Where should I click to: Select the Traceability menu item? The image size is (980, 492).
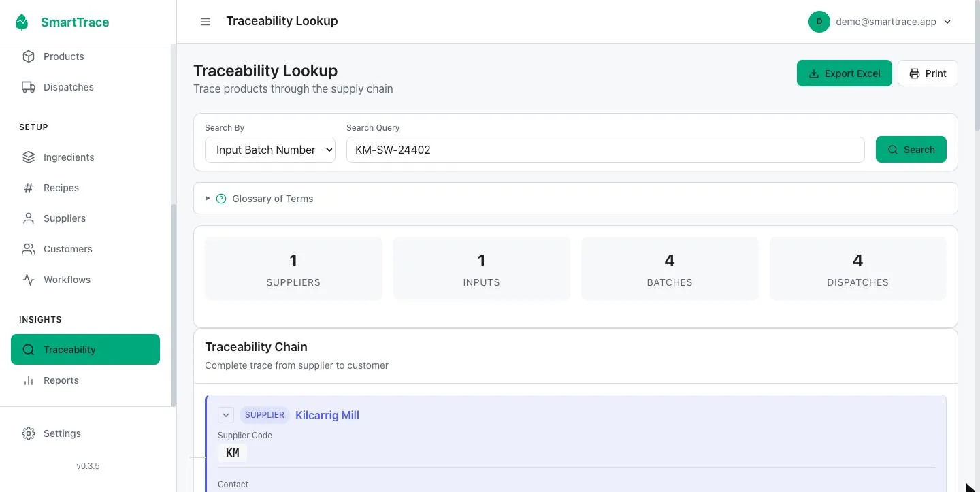coord(86,350)
